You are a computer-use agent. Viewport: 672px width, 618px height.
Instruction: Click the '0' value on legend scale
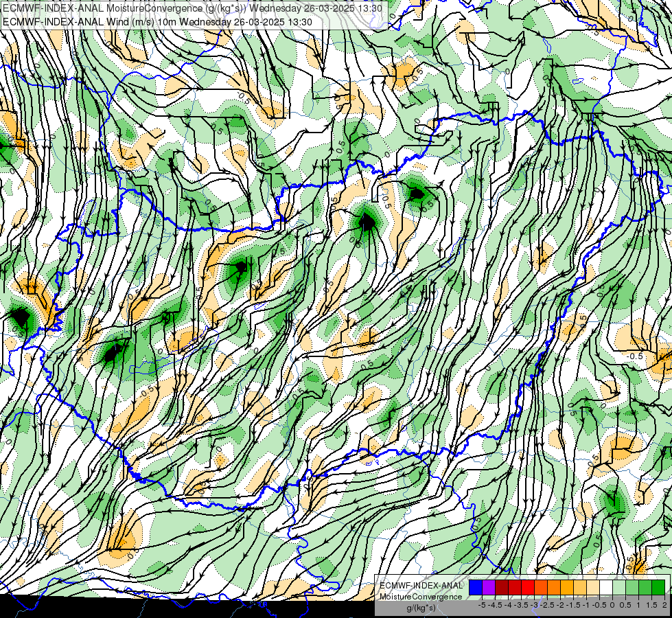[x=612, y=605]
